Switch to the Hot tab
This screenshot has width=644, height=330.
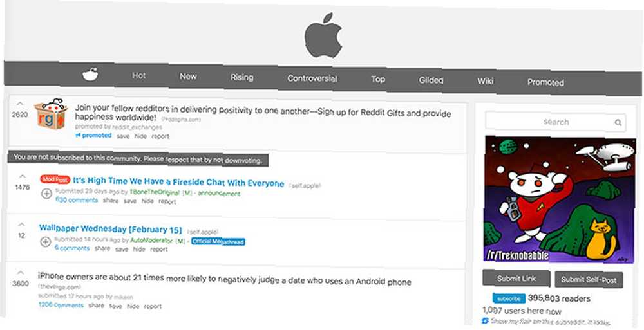point(139,75)
